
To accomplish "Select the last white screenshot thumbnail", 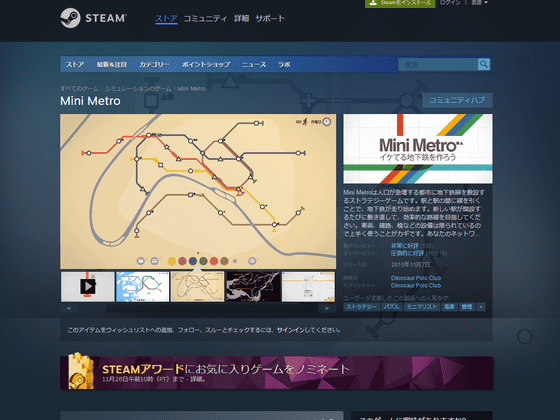I will [308, 286].
